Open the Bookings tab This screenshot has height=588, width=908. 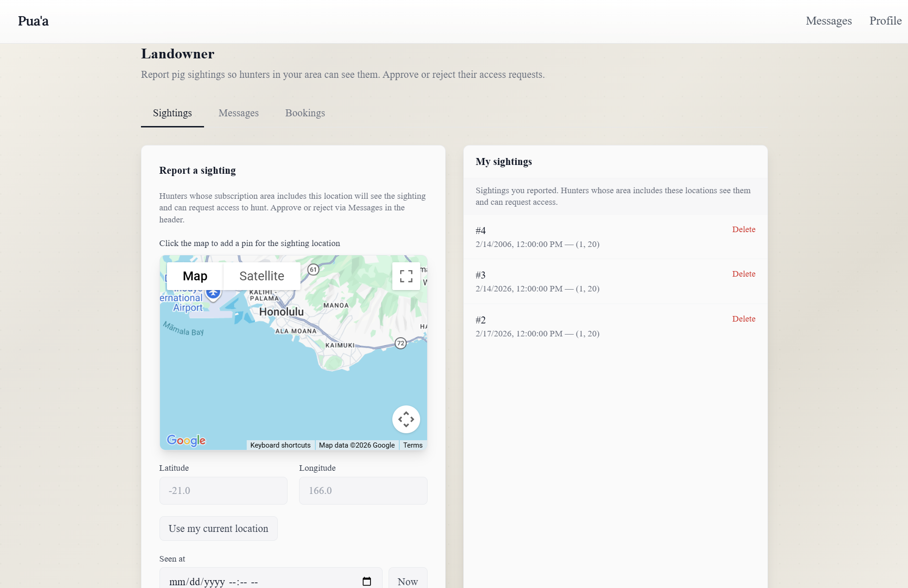point(305,113)
